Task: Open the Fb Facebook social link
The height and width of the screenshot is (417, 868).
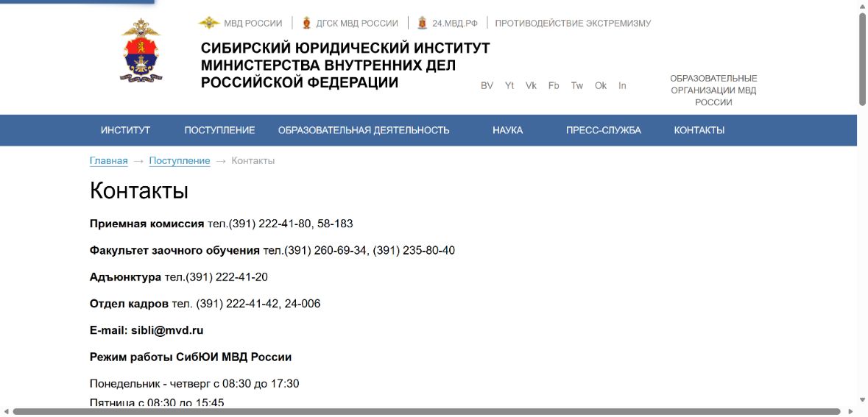Action: click(x=554, y=86)
